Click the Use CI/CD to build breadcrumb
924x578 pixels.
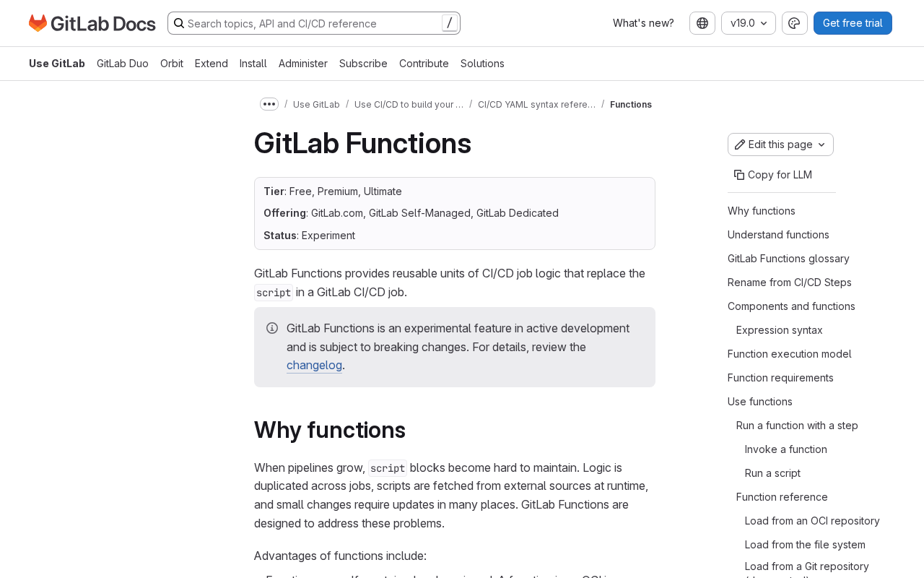(409, 104)
